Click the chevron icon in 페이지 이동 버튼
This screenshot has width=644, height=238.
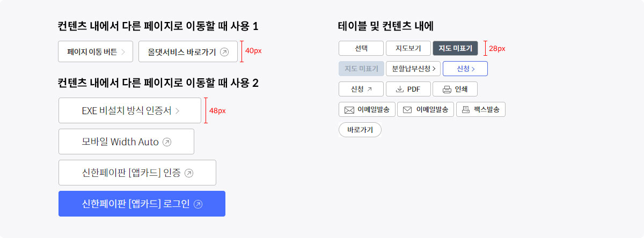click(x=123, y=52)
